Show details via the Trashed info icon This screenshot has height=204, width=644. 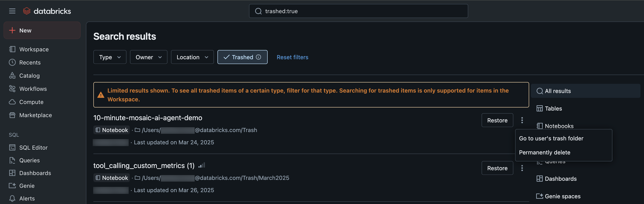(x=258, y=57)
